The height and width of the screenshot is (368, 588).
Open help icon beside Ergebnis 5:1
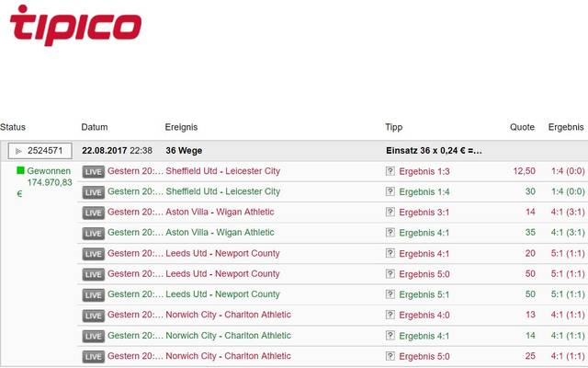(x=390, y=294)
